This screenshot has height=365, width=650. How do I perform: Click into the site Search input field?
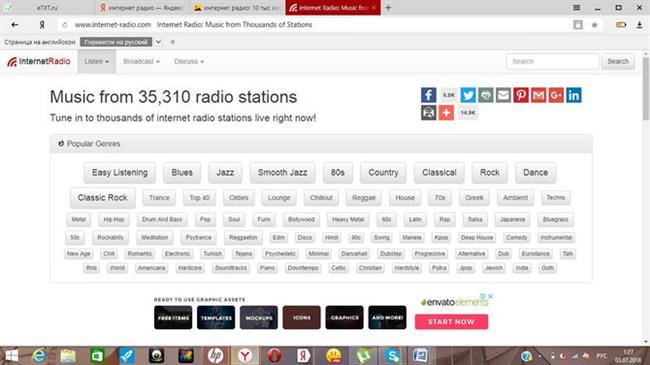pos(552,61)
